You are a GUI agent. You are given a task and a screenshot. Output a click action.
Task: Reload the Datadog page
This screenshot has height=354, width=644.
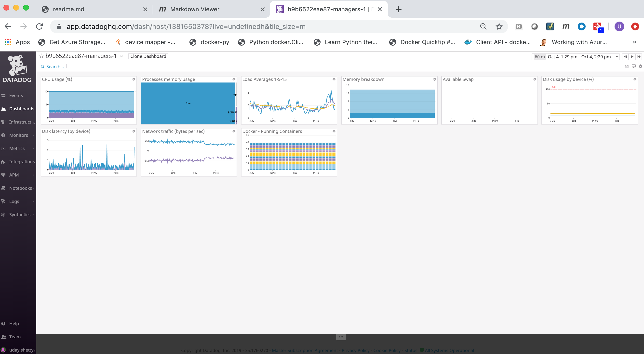[x=39, y=26]
